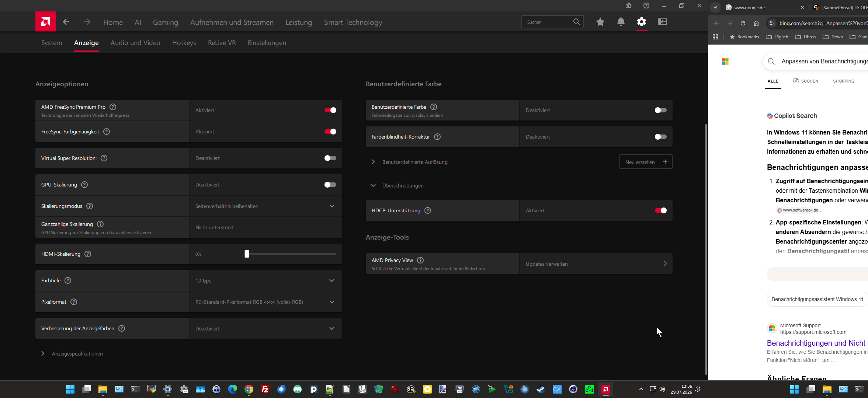Viewport: 868px width, 398px height.
Task: Open Windows Start button on taskbar
Action: pos(70,389)
